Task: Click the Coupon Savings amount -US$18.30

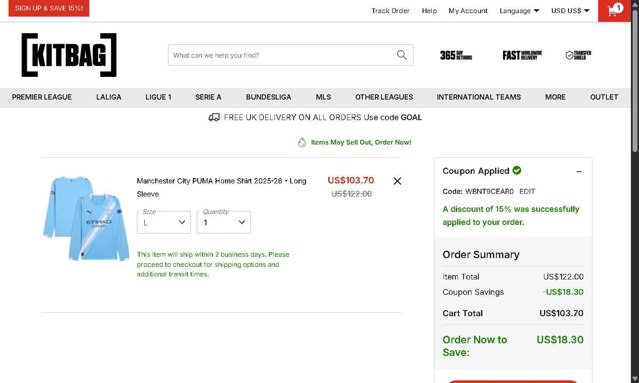Action: pyautogui.click(x=563, y=292)
